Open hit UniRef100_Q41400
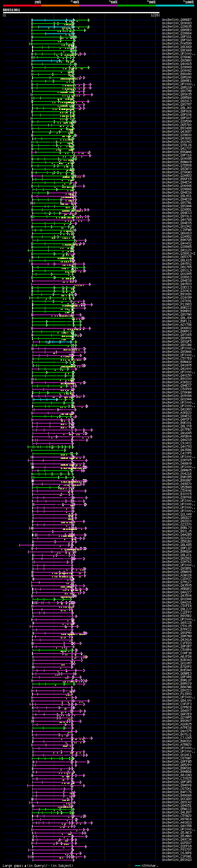Screen dimensions: 197x868 pos(177,369)
